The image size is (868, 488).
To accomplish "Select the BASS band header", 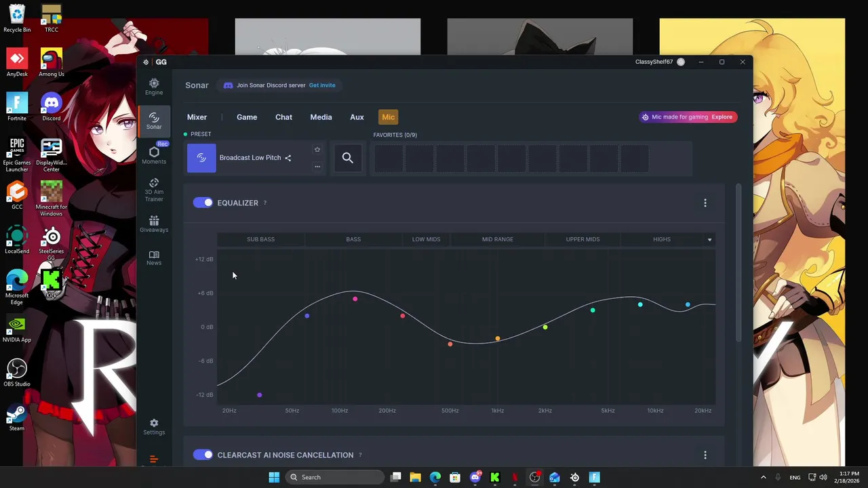I will (x=353, y=239).
